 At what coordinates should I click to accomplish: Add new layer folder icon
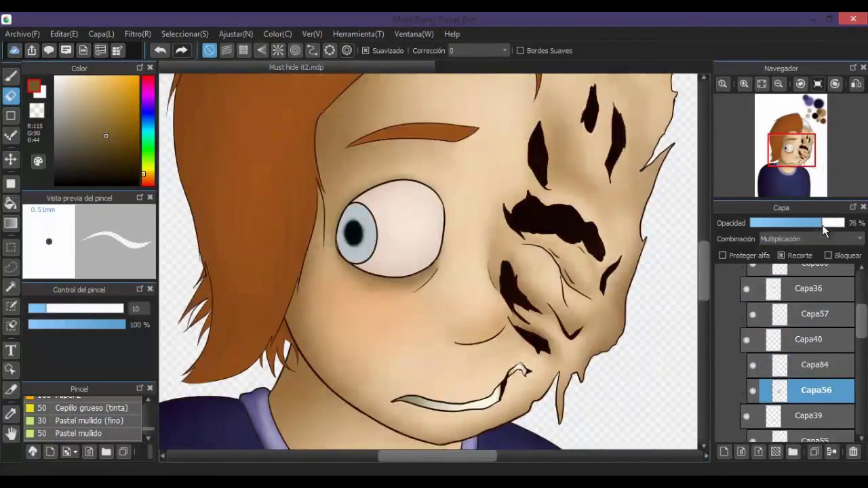pos(793,452)
